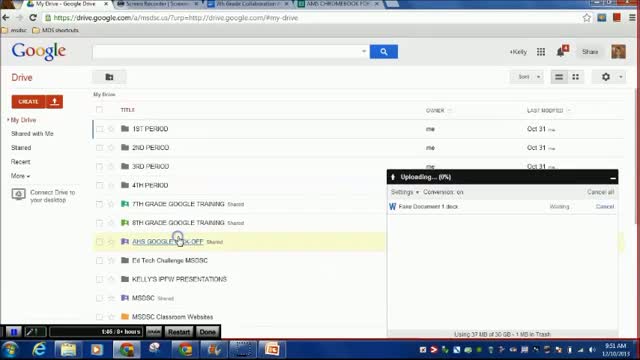This screenshot has height=360, width=640.
Task: Expand the More sidebar menu
Action: point(20,176)
